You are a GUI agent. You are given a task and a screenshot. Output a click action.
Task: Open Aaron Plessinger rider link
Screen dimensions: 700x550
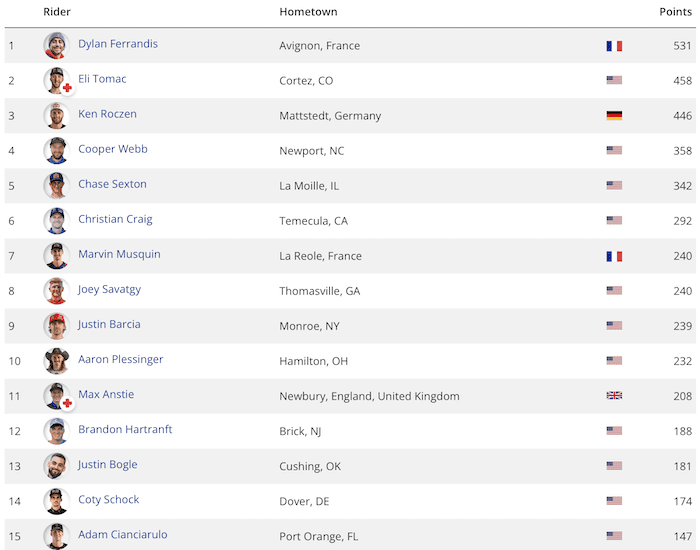click(x=121, y=359)
